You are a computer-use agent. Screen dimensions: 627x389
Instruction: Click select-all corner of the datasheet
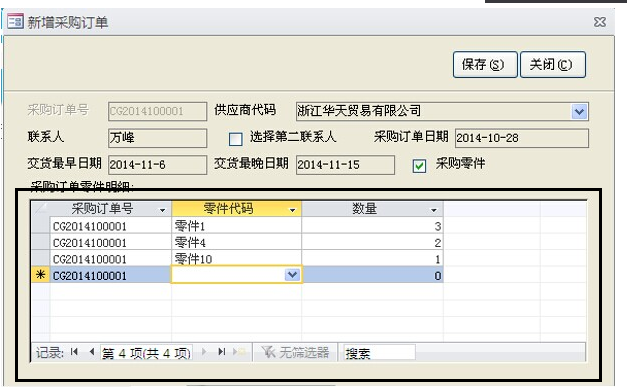point(40,209)
